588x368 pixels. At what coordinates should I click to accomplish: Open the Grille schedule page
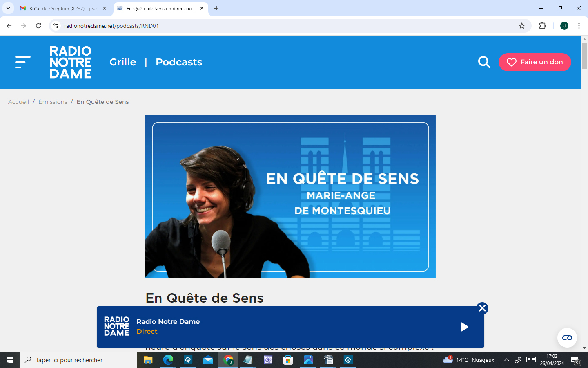[x=123, y=62]
